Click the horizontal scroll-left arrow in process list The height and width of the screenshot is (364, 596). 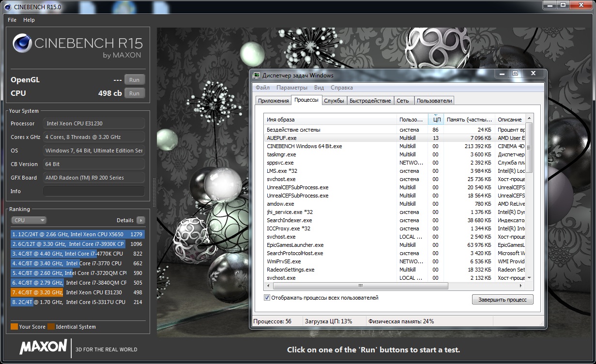(268, 286)
